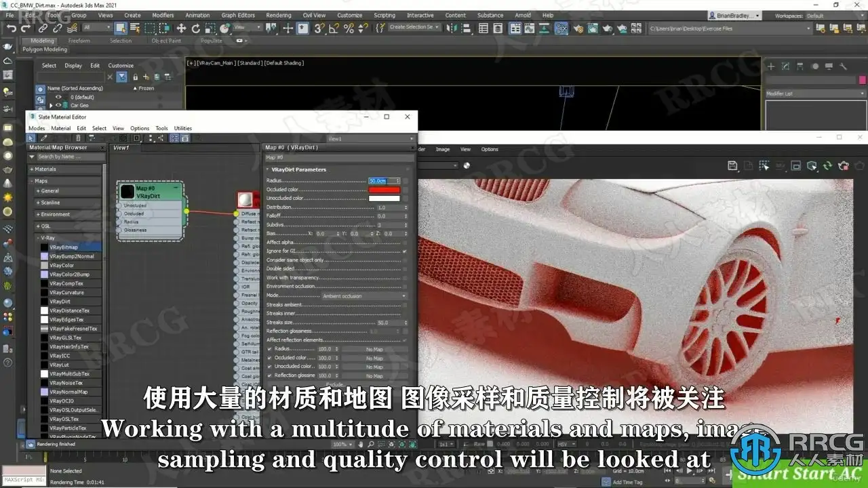Click the Undo arrow in main toolbar
This screenshot has height=488, width=868.
click(11, 28)
